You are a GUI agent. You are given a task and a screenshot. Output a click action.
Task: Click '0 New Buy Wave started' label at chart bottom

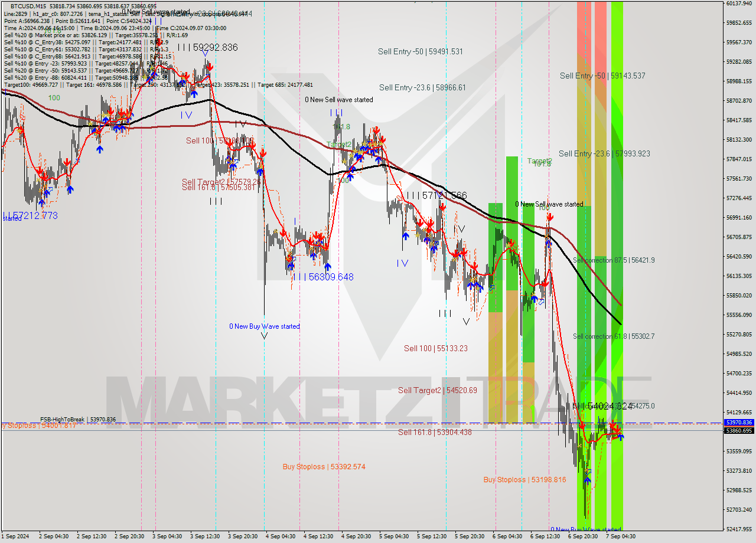585,530
